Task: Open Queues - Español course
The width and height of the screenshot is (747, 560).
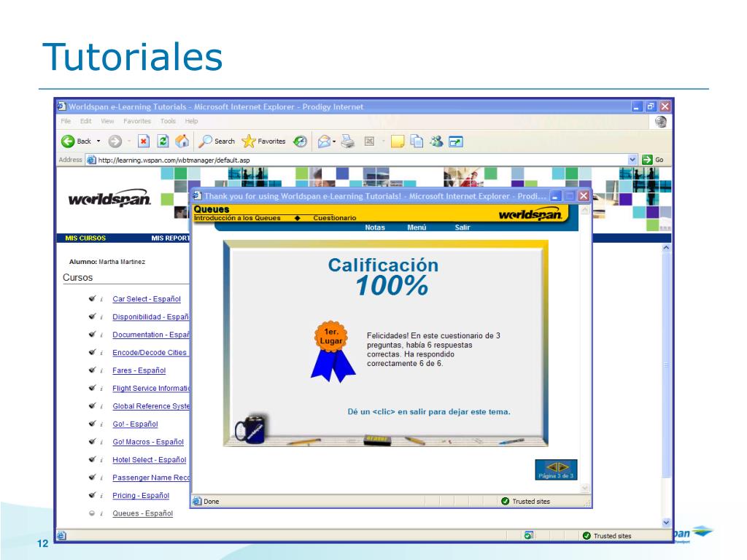Action: click(x=142, y=513)
